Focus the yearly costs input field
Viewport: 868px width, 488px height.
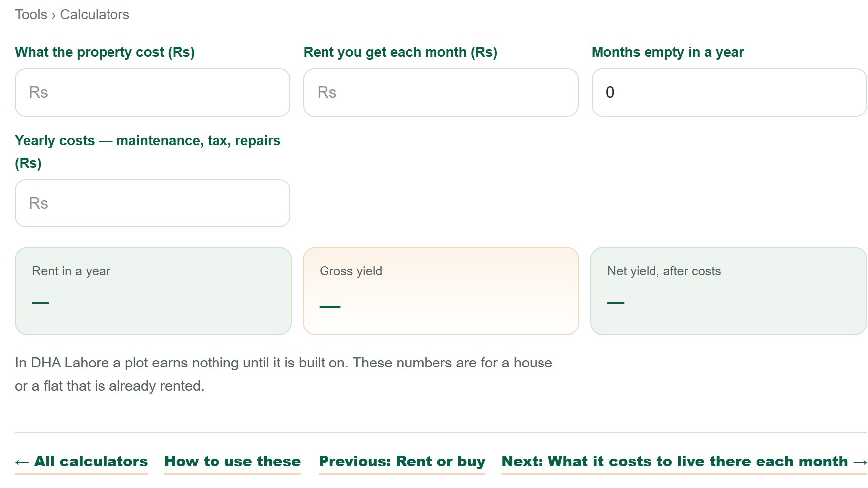[x=152, y=203]
